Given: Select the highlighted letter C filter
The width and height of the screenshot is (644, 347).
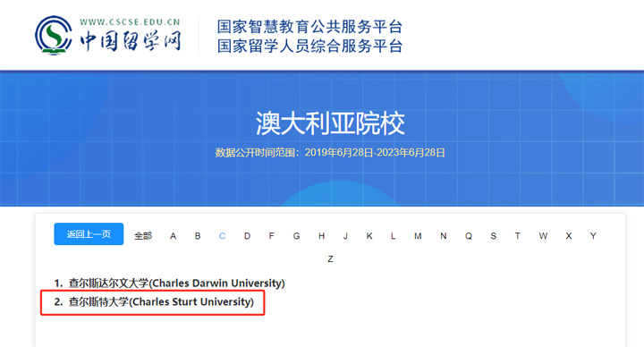Looking at the screenshot, I should 222,236.
